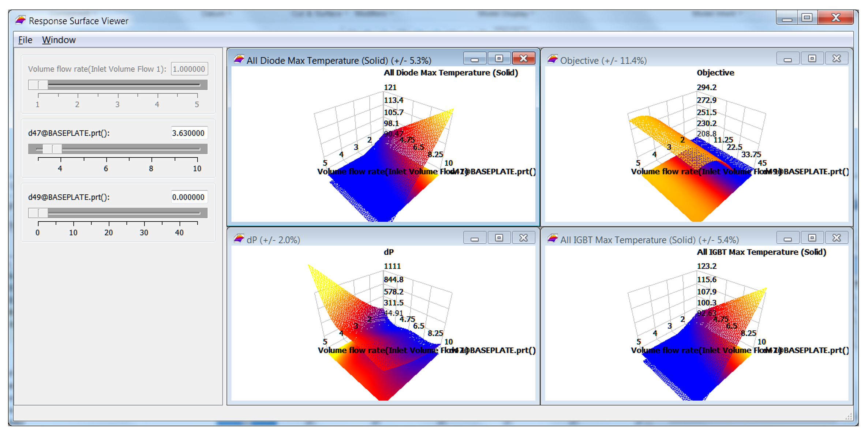868x435 pixels.
Task: Open the File menu
Action: point(25,40)
